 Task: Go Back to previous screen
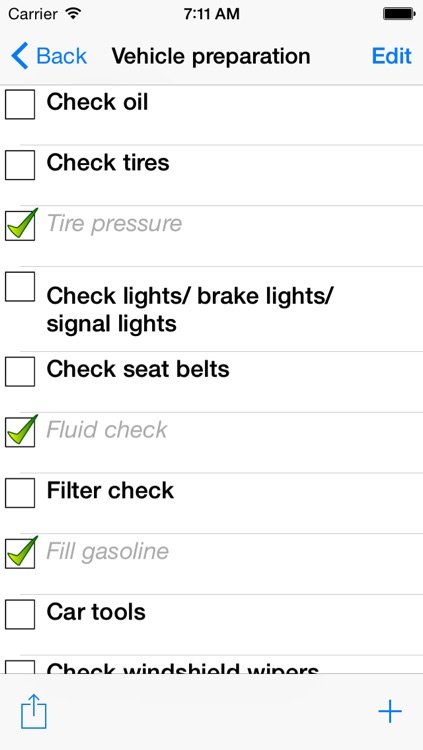49,56
